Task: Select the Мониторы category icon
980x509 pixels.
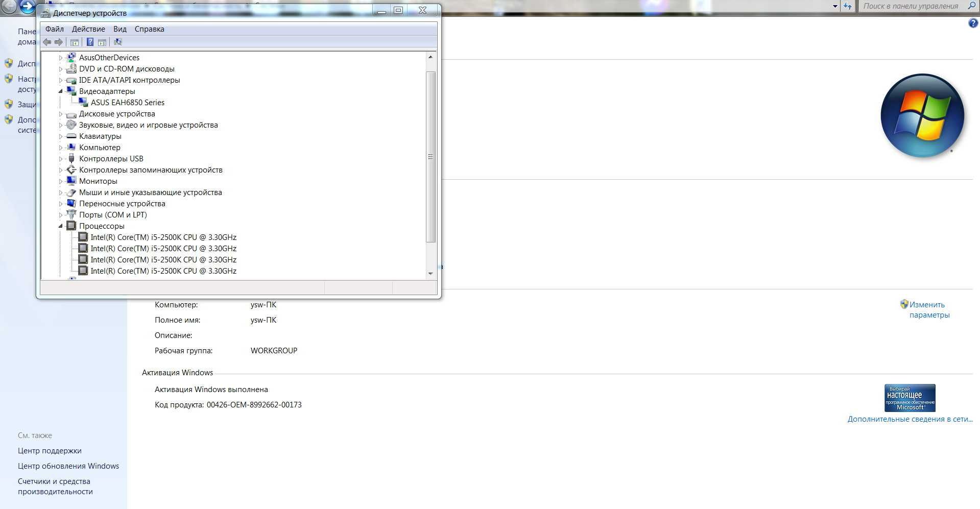Action: coord(71,181)
